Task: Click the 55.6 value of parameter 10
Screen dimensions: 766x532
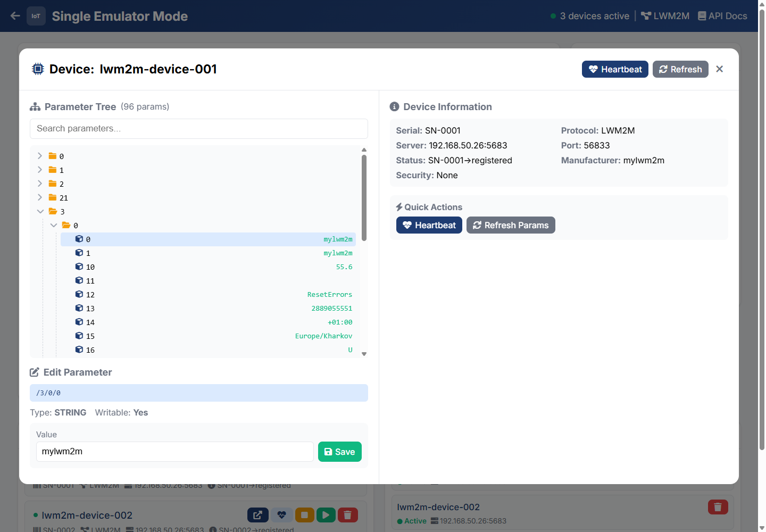Action: [344, 267]
